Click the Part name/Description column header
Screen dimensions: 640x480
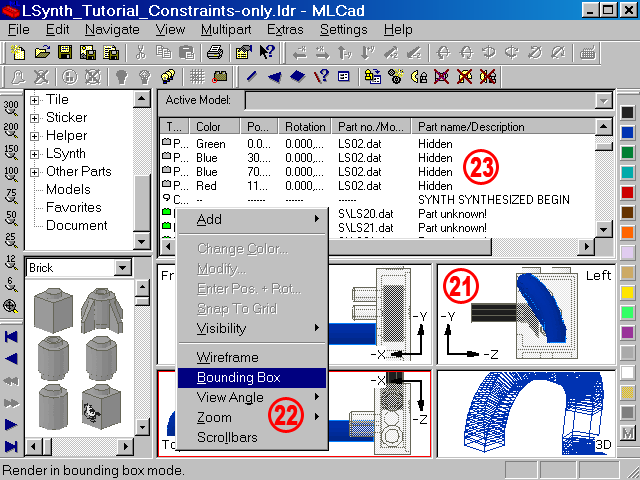[503, 127]
